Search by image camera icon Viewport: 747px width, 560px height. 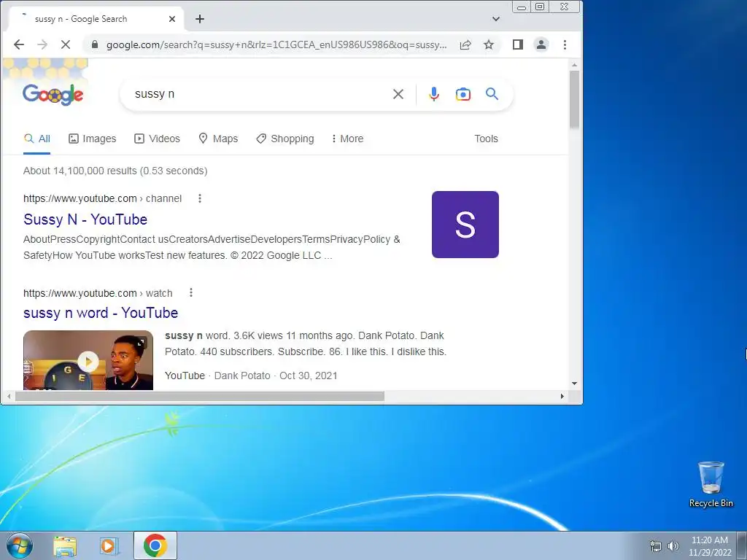(463, 94)
